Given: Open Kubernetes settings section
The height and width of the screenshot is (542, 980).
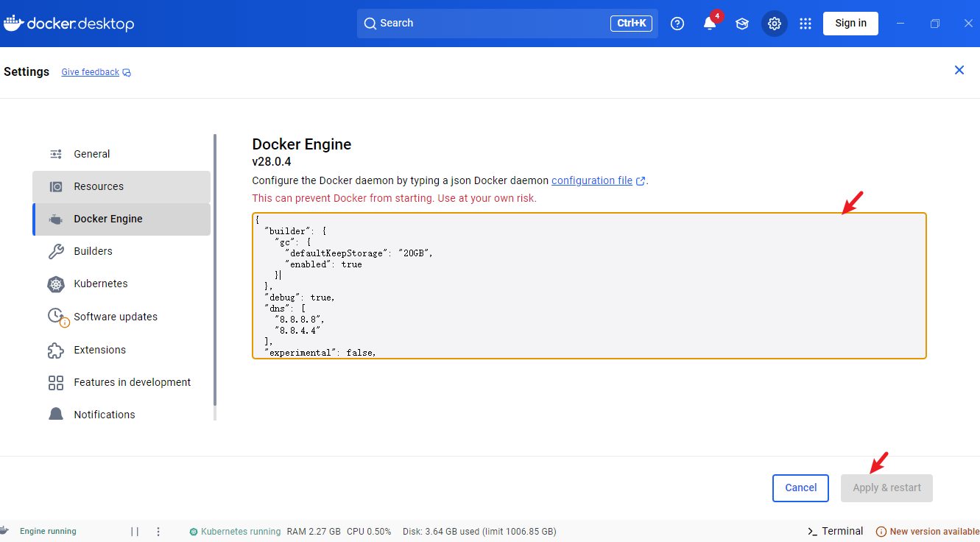Looking at the screenshot, I should pos(121,284).
